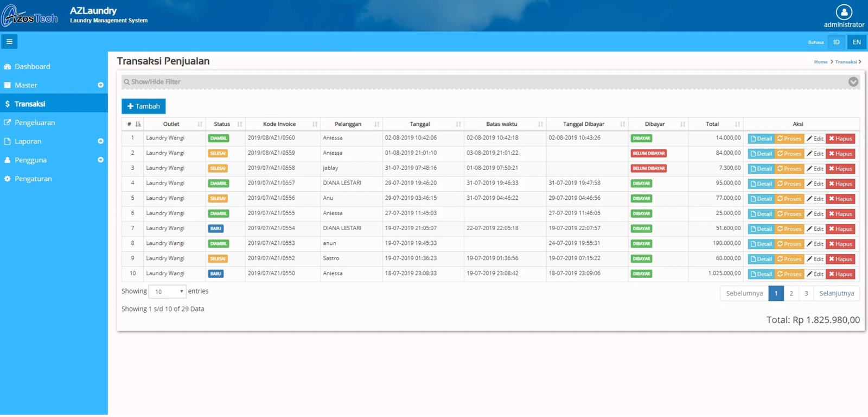Click the AzosTech logo
This screenshot has height=417, width=868.
[30, 16]
